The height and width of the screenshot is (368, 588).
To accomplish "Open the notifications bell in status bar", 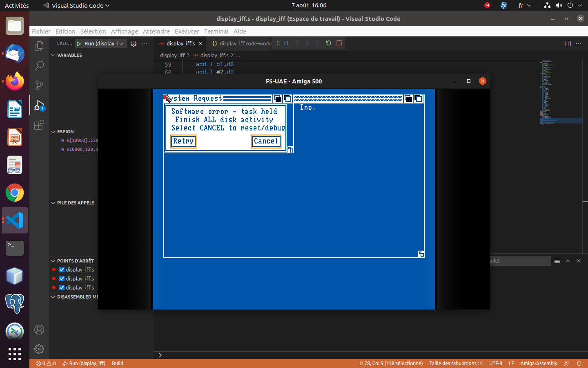I will [x=579, y=363].
